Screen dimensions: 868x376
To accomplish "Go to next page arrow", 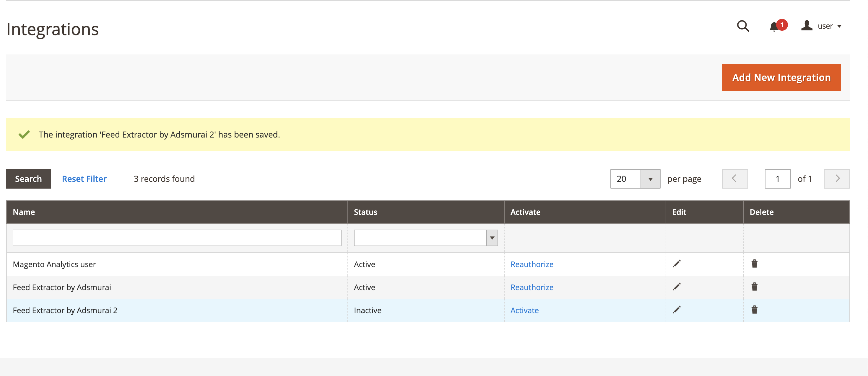I will click(837, 179).
